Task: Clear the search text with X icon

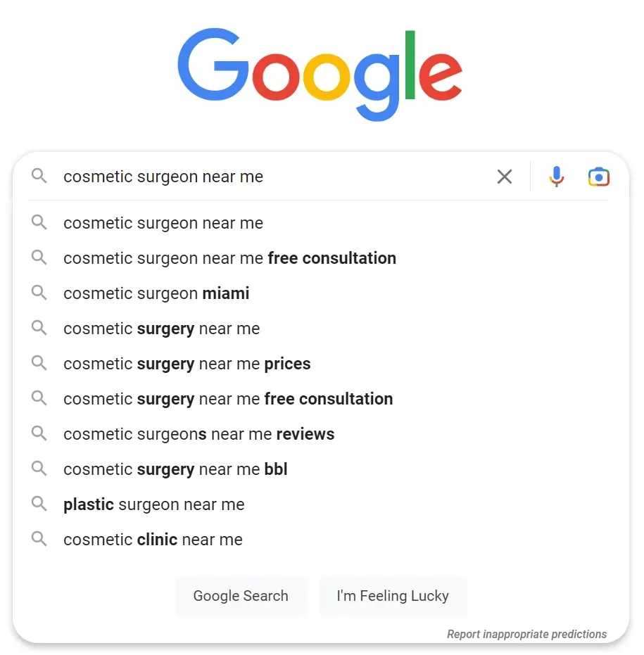Action: pos(505,177)
